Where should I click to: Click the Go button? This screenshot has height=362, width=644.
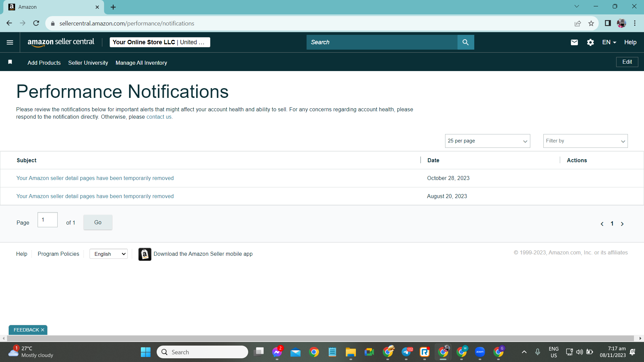tap(98, 222)
